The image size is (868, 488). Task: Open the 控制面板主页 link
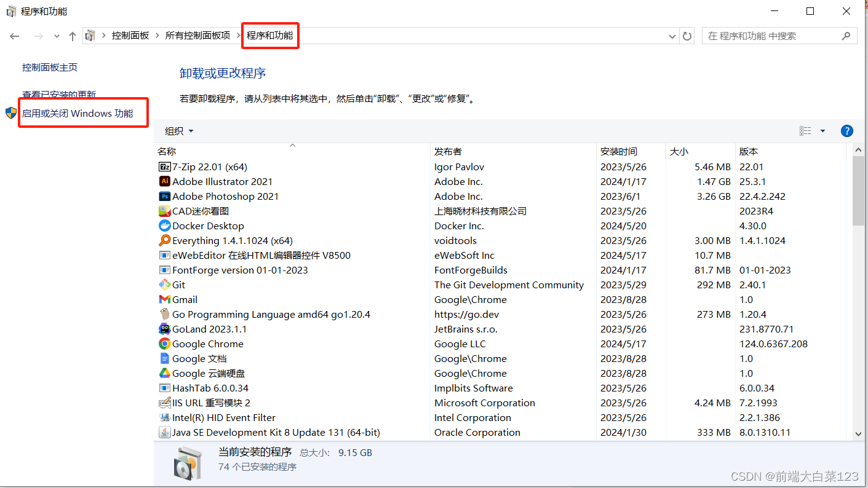50,68
